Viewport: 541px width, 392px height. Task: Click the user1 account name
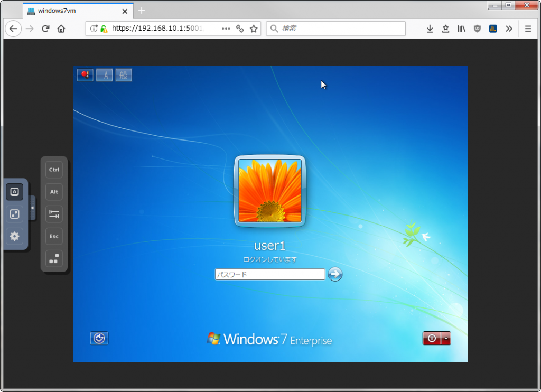pyautogui.click(x=270, y=245)
